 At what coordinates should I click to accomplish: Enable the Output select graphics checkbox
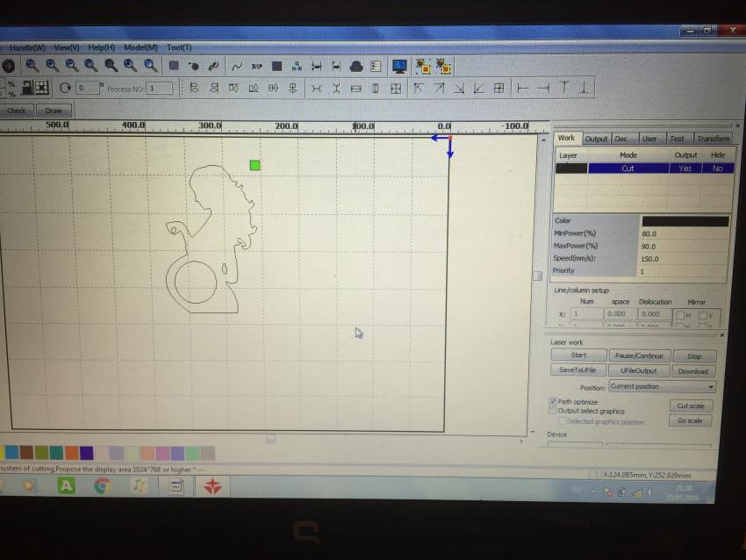[x=552, y=411]
